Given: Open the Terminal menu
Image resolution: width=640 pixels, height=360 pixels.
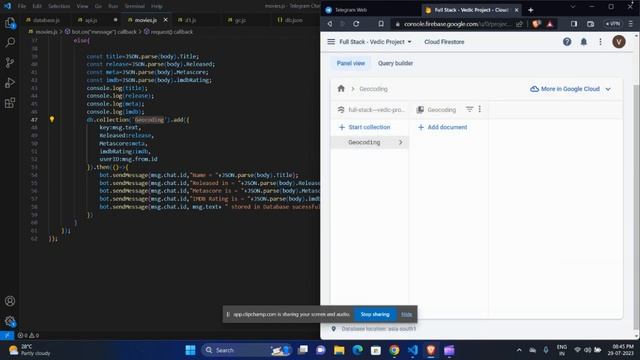Looking at the screenshot, I should (x=134, y=6).
